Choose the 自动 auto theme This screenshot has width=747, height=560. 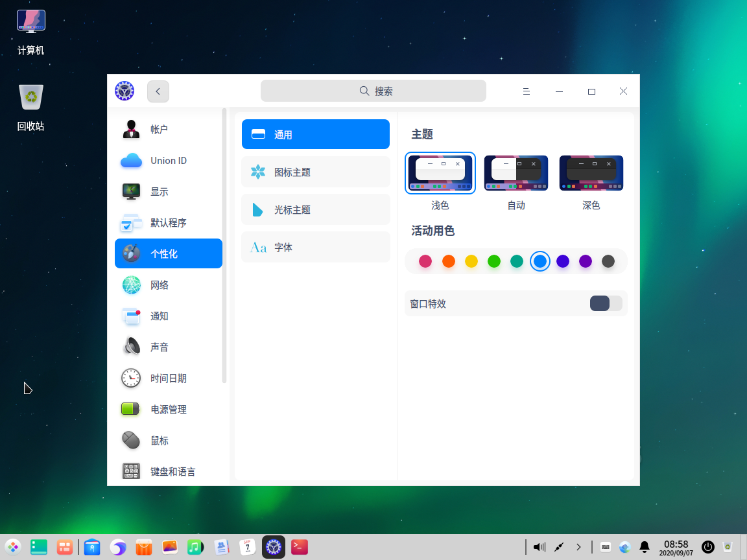[x=516, y=173]
